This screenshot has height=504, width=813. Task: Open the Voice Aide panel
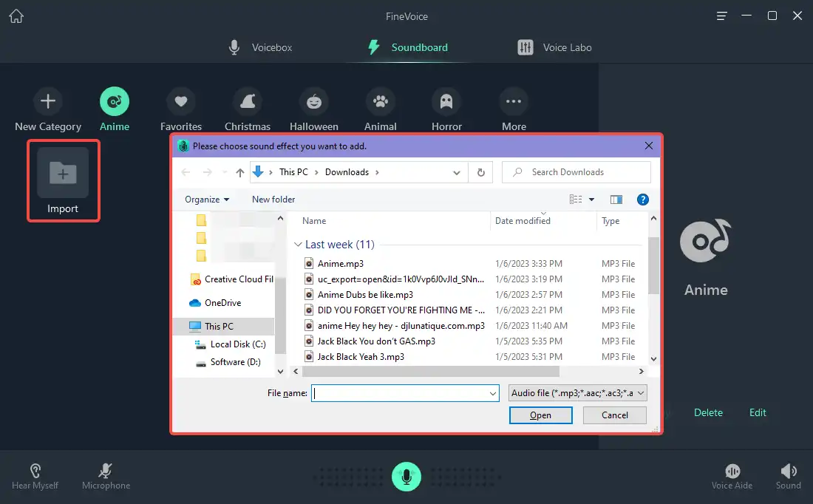pyautogui.click(x=732, y=477)
